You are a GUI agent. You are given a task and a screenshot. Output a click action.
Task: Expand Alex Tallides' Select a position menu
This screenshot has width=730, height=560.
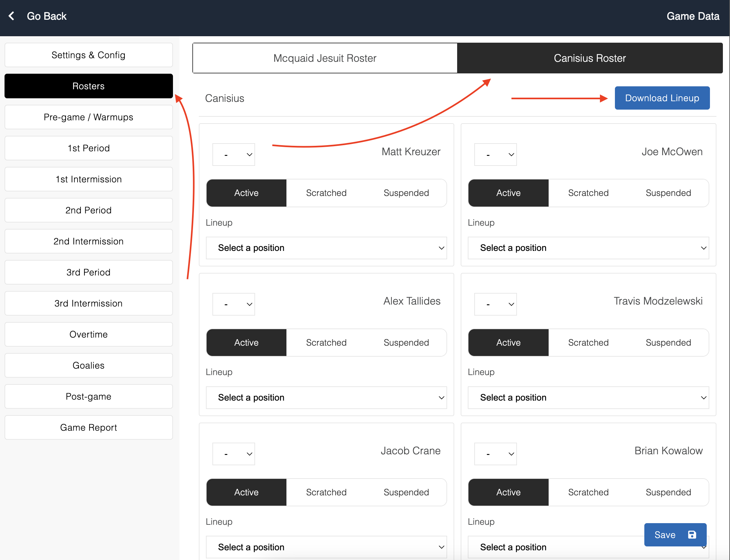[x=326, y=398]
